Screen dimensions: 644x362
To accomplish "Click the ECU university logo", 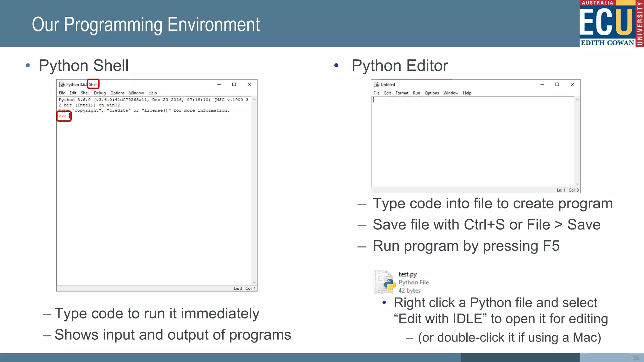I will coord(611,24).
